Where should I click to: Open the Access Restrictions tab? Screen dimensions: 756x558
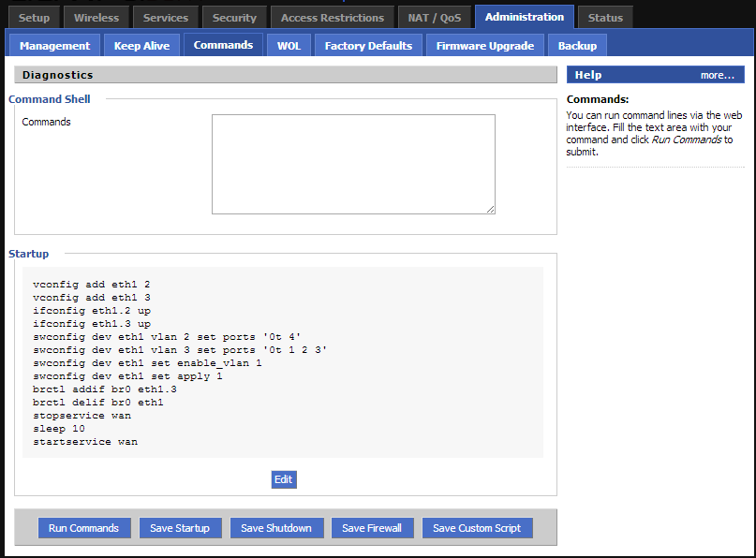click(x=333, y=18)
